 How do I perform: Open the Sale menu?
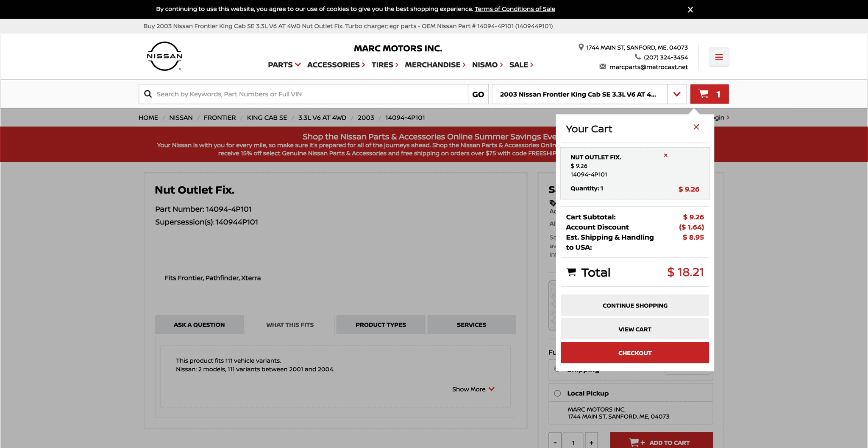tap(521, 65)
